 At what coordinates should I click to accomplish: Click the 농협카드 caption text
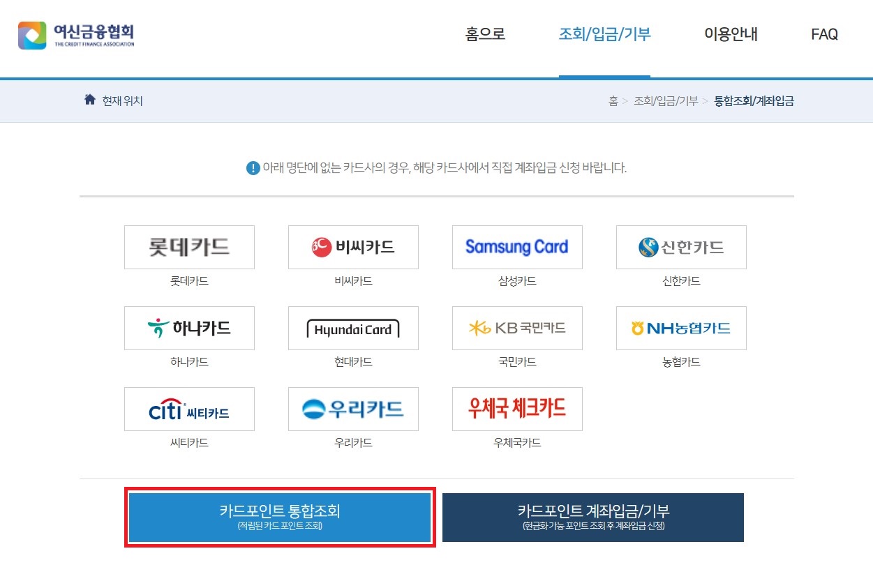(681, 362)
